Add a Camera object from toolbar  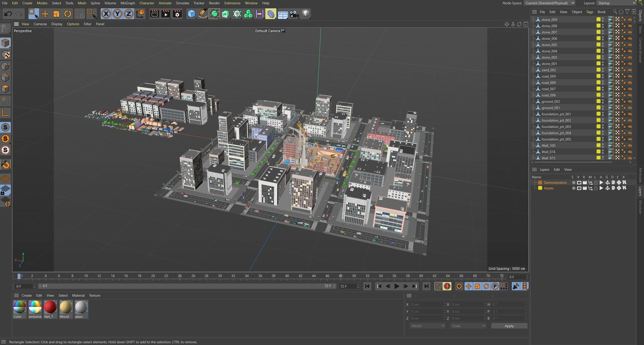[294, 14]
